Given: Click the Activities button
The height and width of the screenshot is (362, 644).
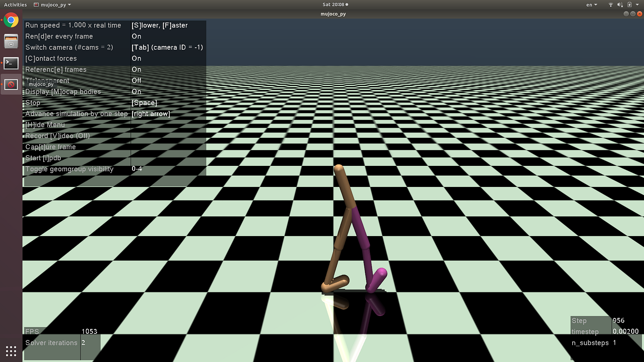Looking at the screenshot, I should pos(16,5).
